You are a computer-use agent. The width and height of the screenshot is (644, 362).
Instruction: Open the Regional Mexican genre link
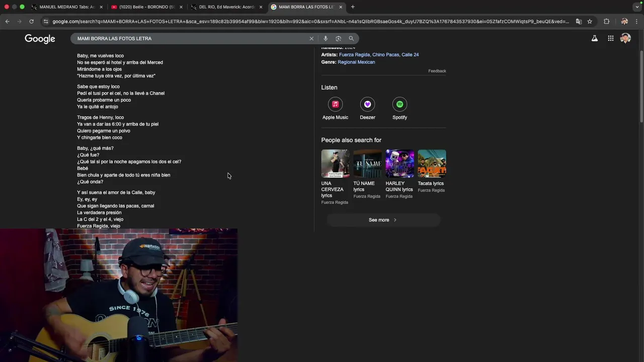click(356, 62)
